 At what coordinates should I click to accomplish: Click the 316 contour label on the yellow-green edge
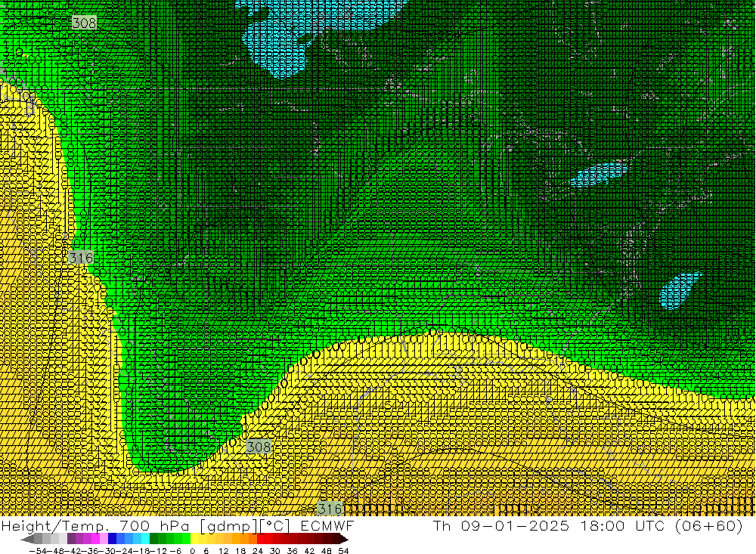click(81, 258)
